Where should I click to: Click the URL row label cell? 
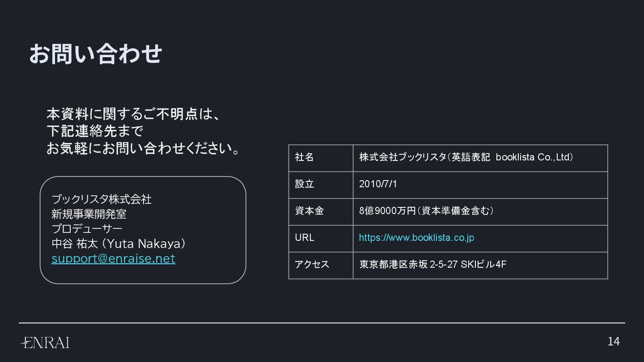click(321, 239)
